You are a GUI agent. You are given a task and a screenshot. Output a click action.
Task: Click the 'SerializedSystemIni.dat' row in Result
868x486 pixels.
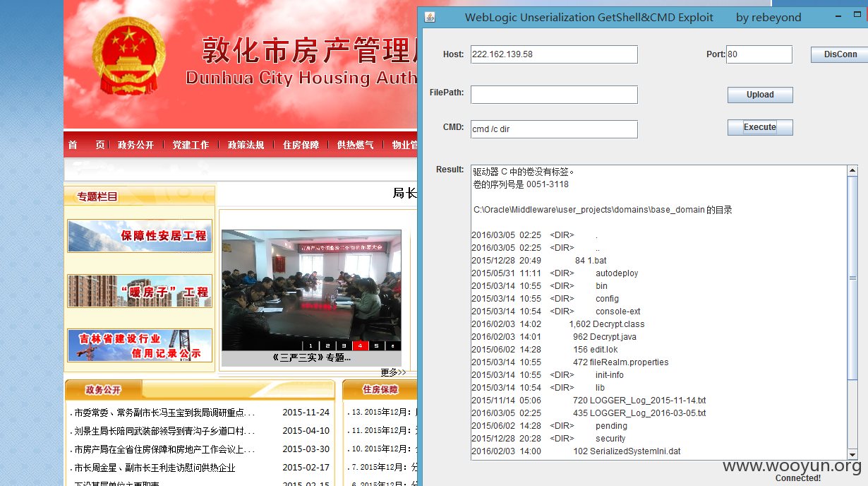click(577, 451)
